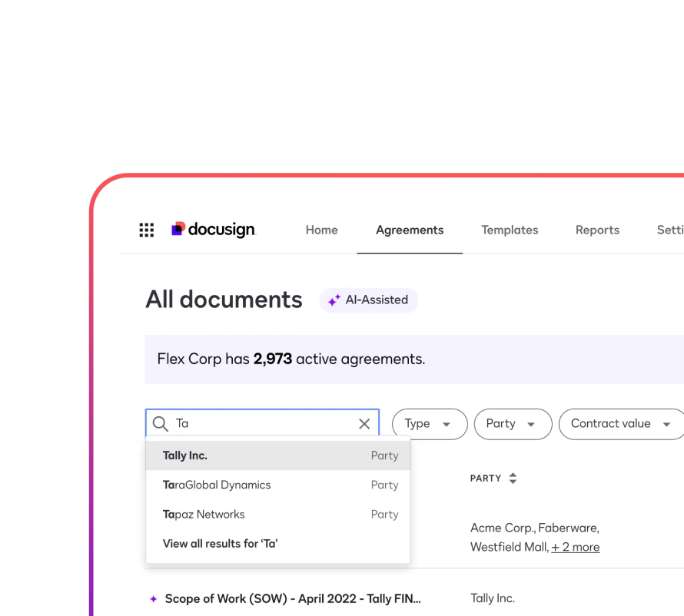Screen dimensions: 684x616
Task: Sort by the PARTY column arrows
Action: coord(513,479)
